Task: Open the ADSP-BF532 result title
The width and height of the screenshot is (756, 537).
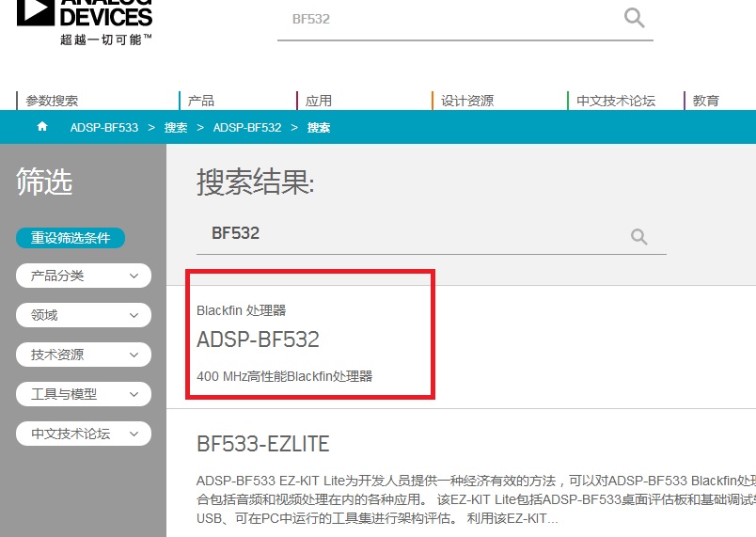Action: coord(258,340)
